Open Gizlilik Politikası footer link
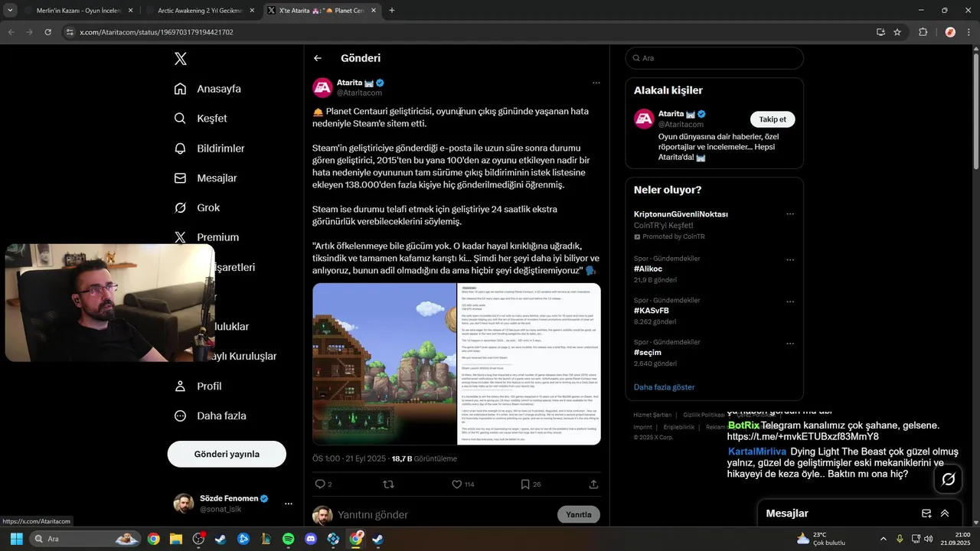Screen dimensions: 980x551 coord(704,415)
